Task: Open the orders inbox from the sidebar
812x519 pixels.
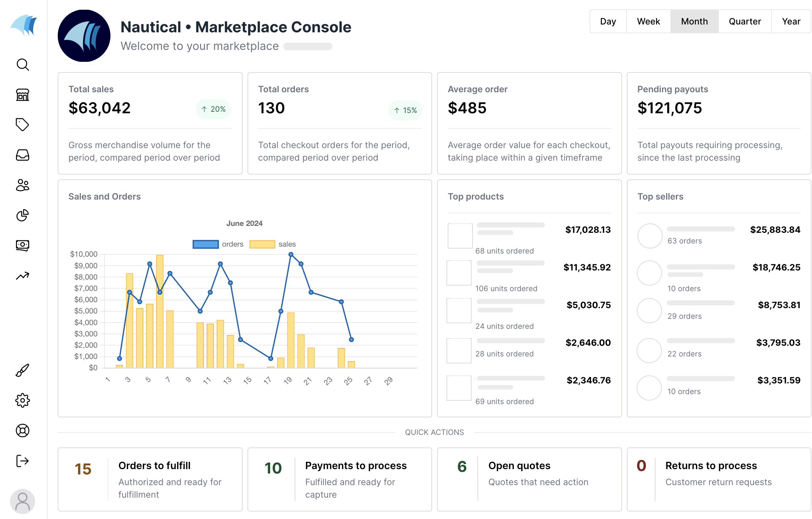Action: [22, 155]
